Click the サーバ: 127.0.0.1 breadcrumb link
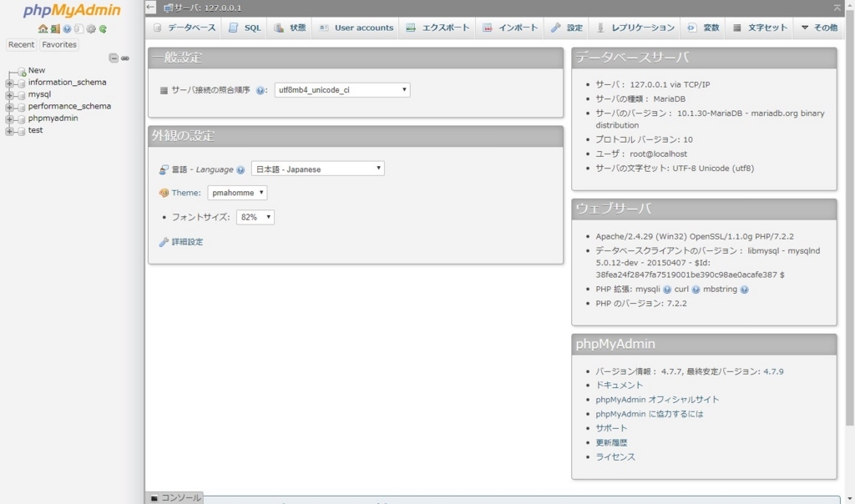The image size is (855, 504). (207, 8)
